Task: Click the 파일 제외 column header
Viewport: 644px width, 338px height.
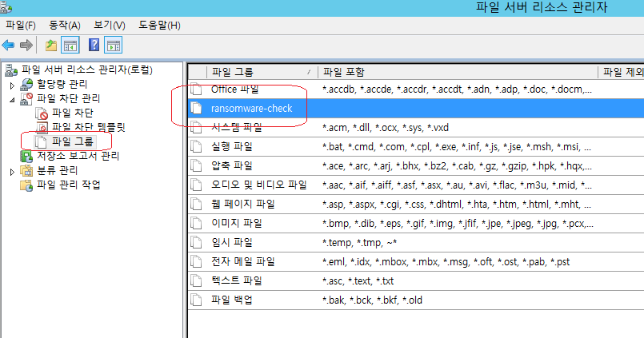Action: tap(622, 72)
